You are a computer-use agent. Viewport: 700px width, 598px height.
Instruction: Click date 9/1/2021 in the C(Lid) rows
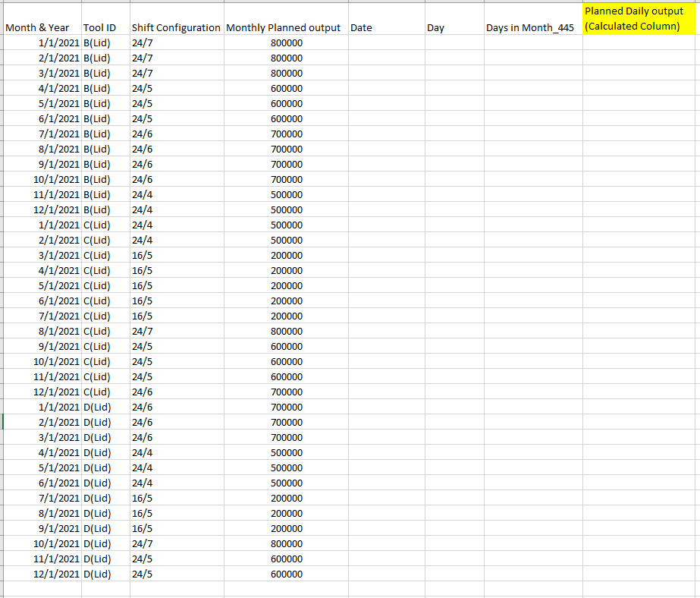(x=42, y=347)
